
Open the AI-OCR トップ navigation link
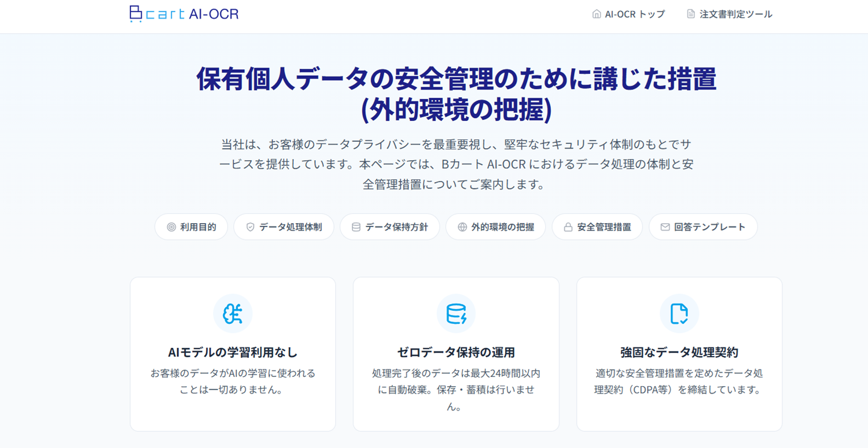coord(635,14)
